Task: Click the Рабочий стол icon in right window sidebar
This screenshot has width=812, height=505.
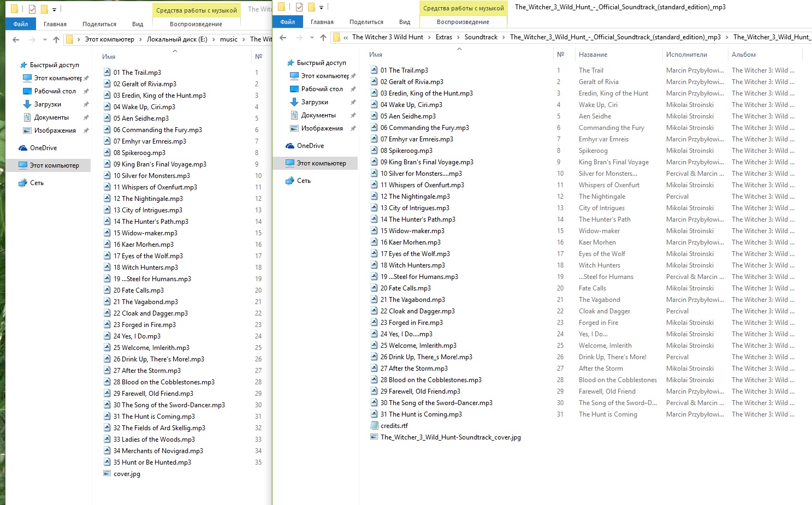Action: pos(294,89)
